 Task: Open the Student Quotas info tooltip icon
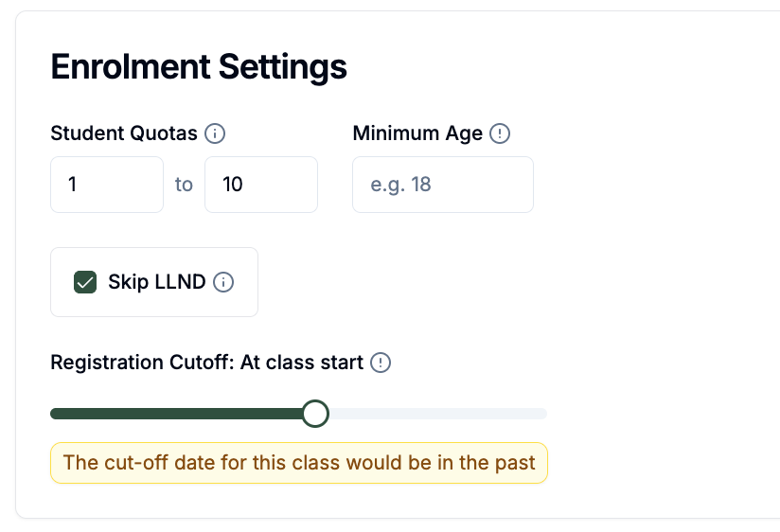(215, 133)
